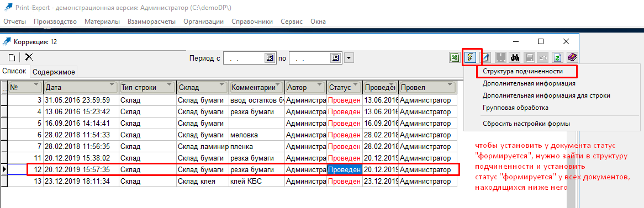Select 'Структура подчиненности' menu entry
Image resolution: width=644 pixels, height=208 pixels.
[x=522, y=71]
